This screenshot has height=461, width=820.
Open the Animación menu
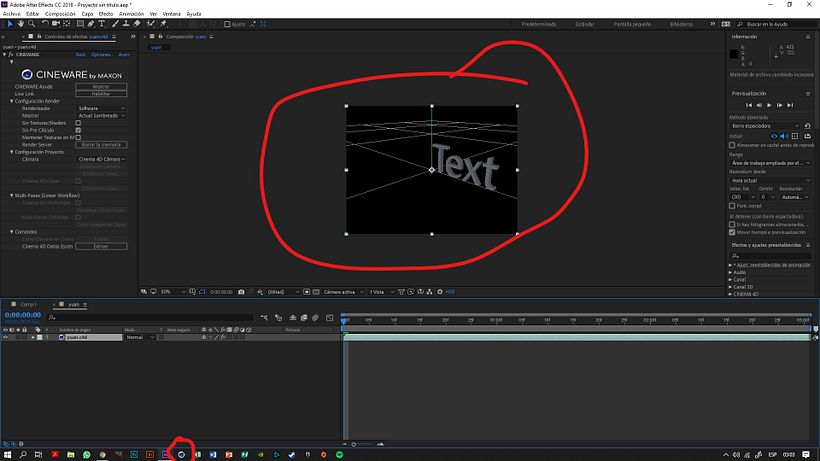(131, 14)
